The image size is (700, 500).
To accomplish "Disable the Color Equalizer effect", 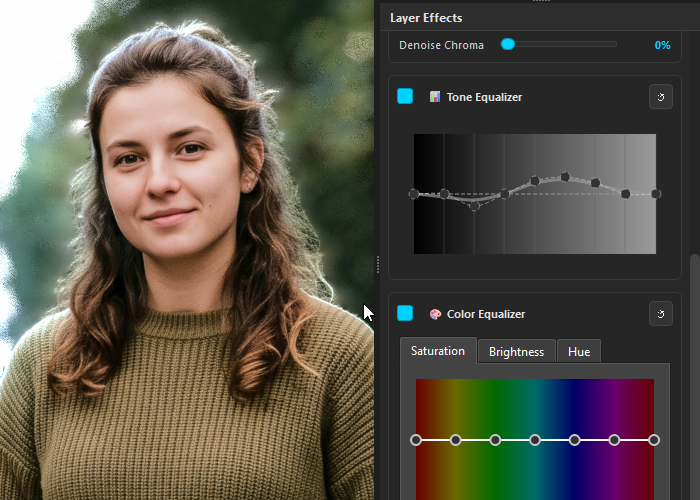I will coord(405,313).
